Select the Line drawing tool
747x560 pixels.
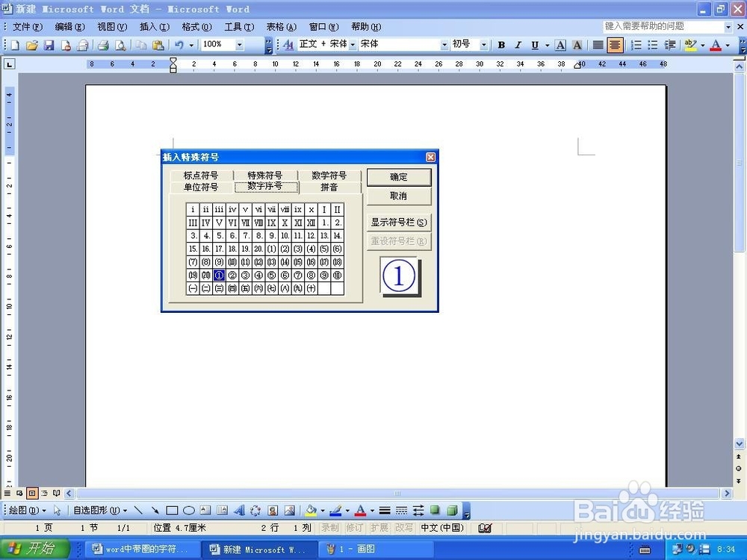click(137, 511)
